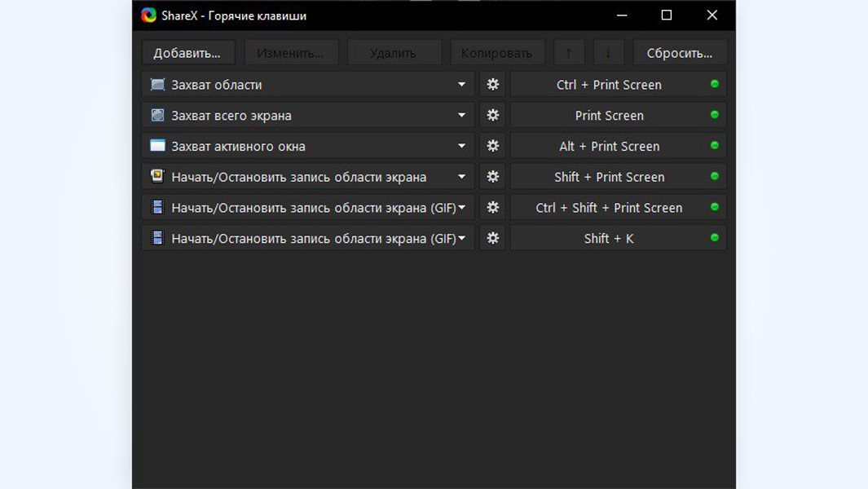This screenshot has width=868, height=489.
Task: Toggle green status dot for Ctrl + Print Screen
Action: click(715, 84)
